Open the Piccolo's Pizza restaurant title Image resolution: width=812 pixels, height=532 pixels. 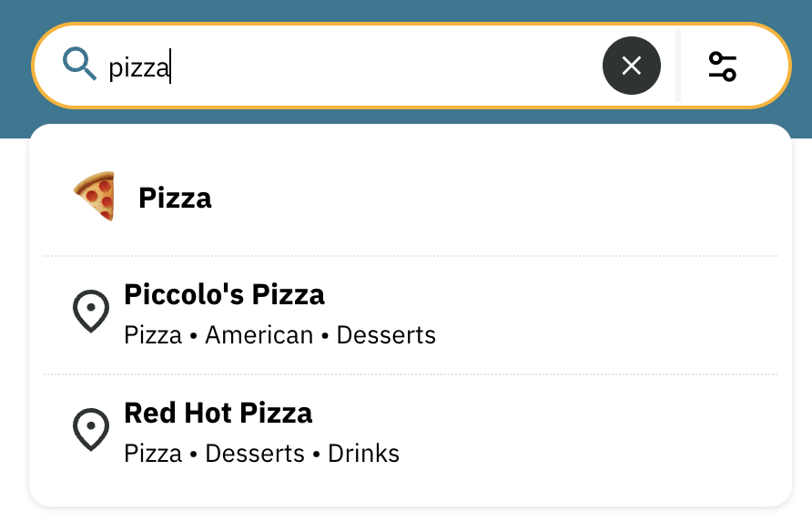click(224, 295)
